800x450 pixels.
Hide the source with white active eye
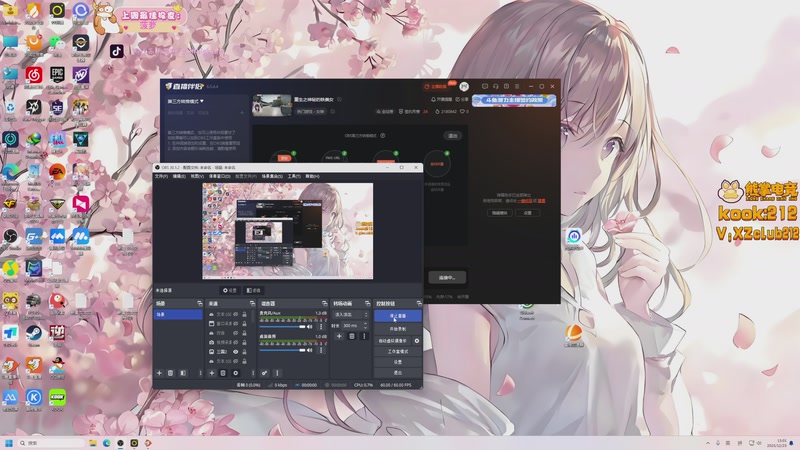pyautogui.click(x=236, y=352)
